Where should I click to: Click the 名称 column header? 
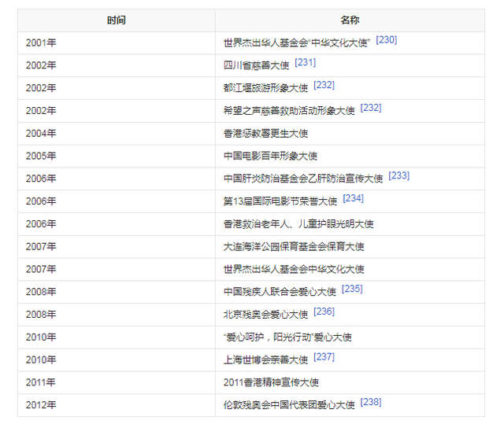click(350, 20)
